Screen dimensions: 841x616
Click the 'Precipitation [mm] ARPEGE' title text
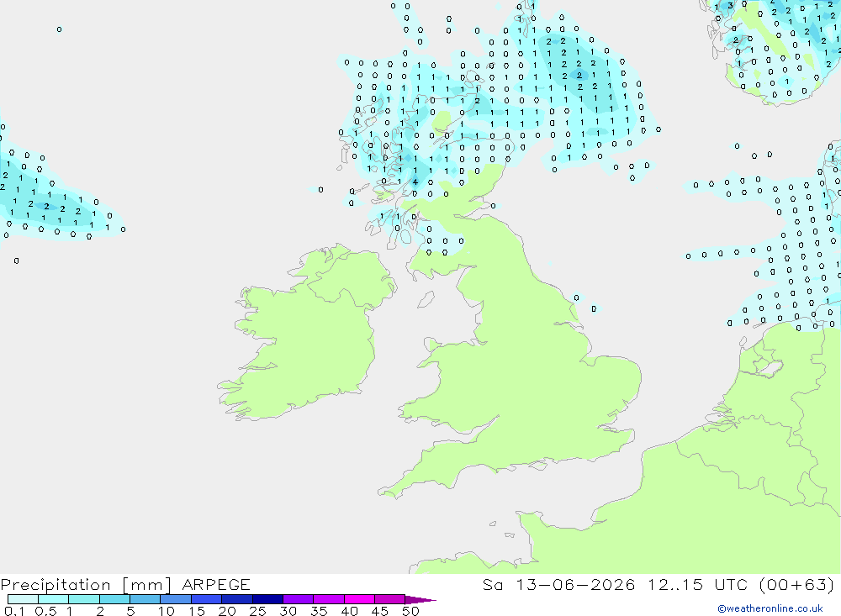[125, 584]
